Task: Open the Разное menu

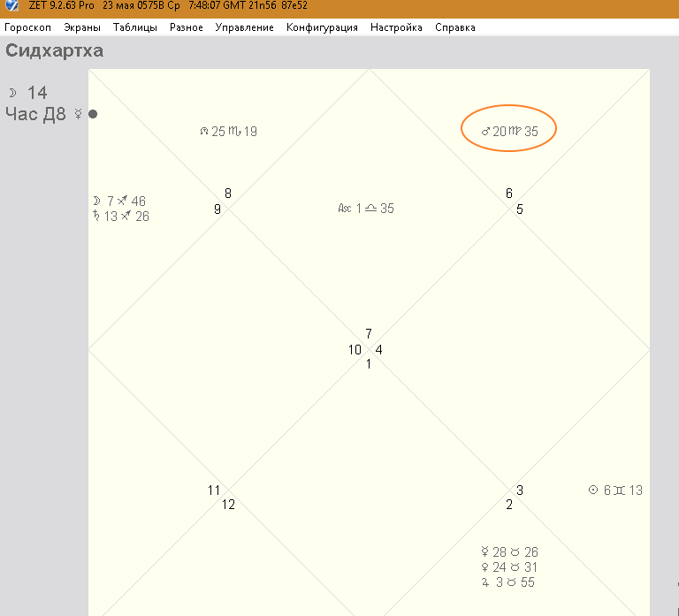Action: 187,27
